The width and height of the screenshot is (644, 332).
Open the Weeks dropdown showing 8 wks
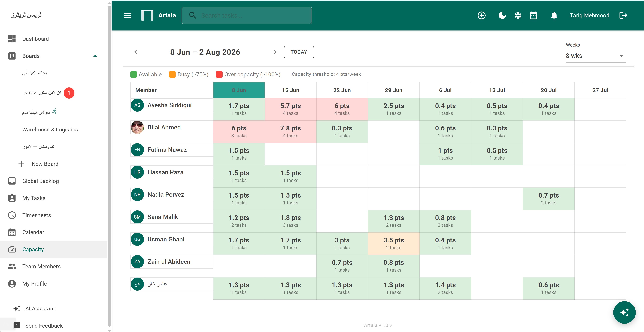pos(596,56)
